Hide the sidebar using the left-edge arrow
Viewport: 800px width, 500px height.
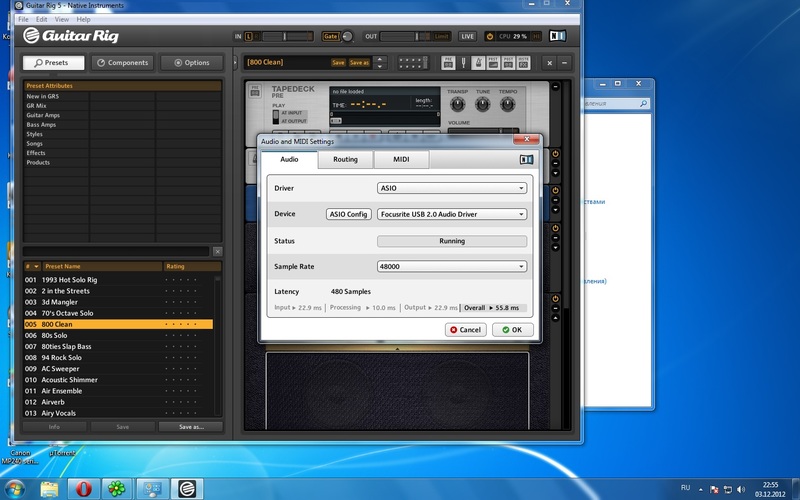pyautogui.click(x=235, y=62)
